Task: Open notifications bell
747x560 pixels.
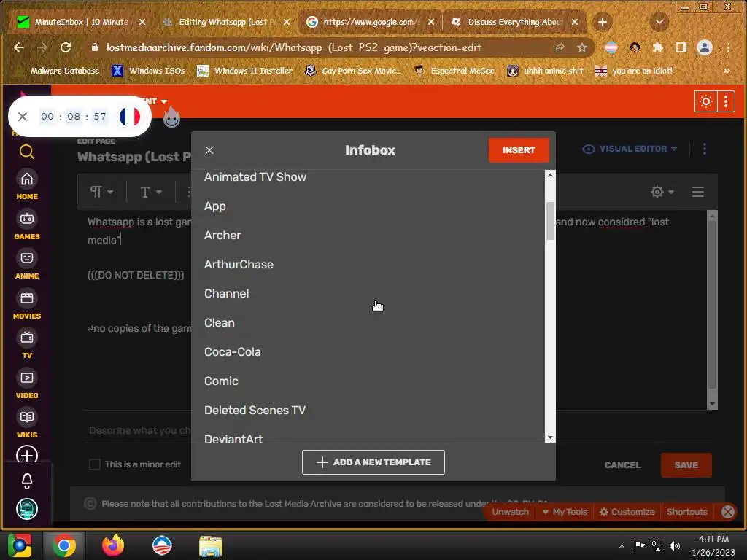Action: (x=27, y=481)
